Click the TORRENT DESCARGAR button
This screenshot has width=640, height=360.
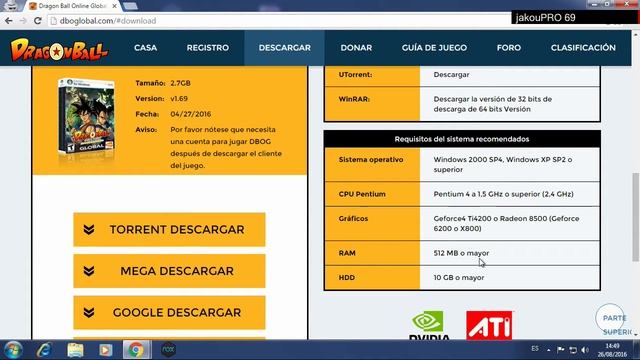(169, 229)
